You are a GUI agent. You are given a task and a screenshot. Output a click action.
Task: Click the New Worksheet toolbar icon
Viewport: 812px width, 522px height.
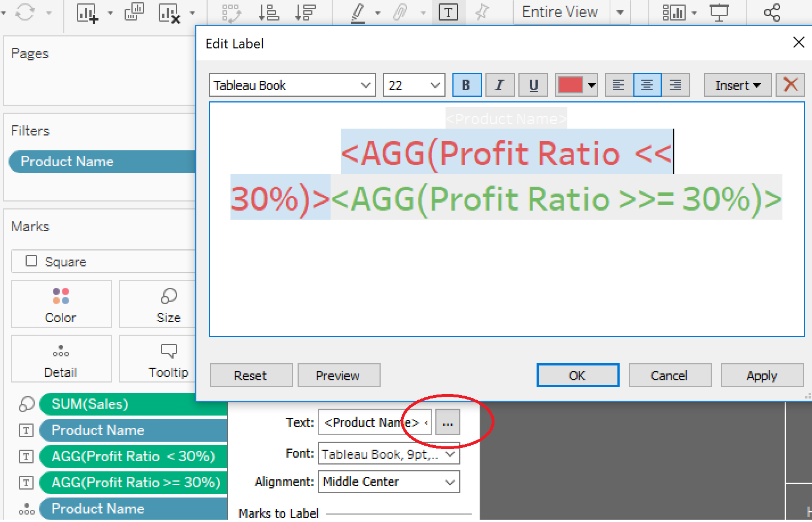pyautogui.click(x=87, y=13)
